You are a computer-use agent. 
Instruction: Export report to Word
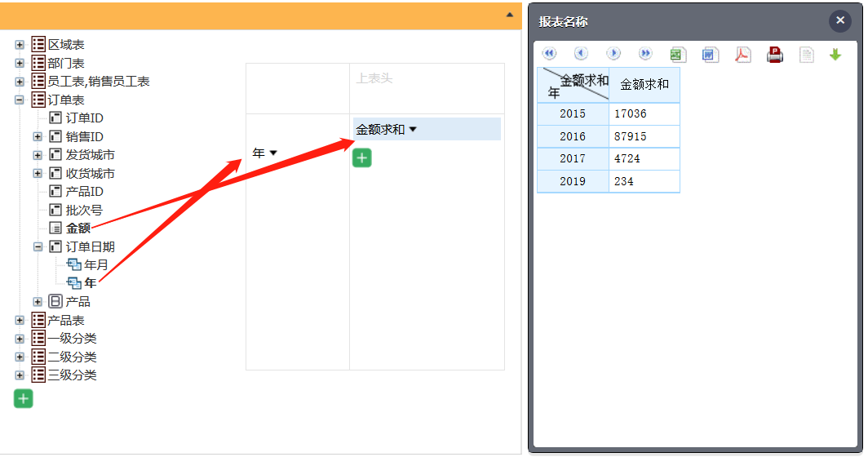coord(711,55)
